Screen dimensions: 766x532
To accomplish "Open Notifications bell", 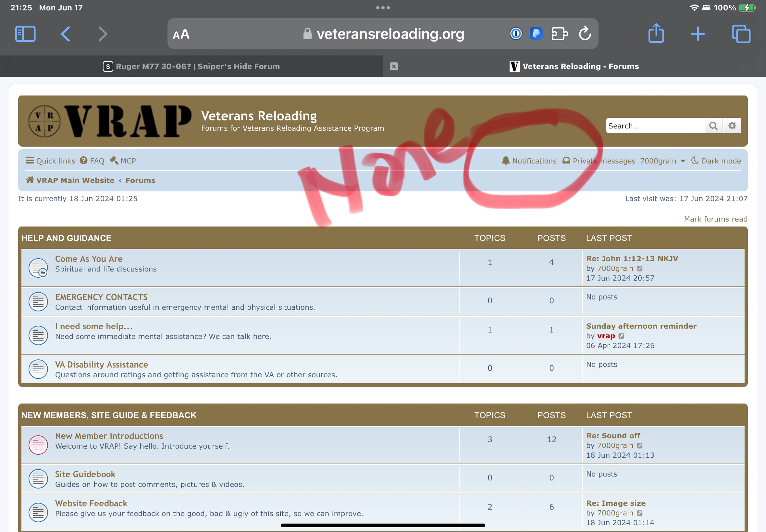I will (x=529, y=161).
